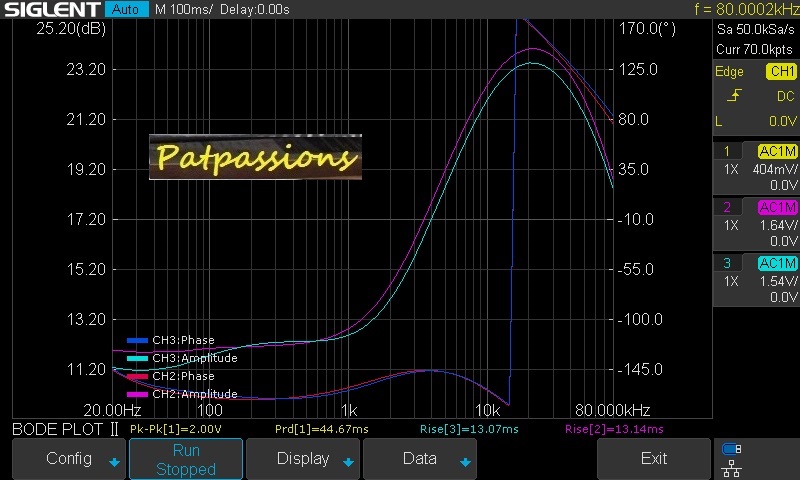Click the yellow CH1 trigger source badge
Screen dimensions: 800x480
click(x=781, y=72)
